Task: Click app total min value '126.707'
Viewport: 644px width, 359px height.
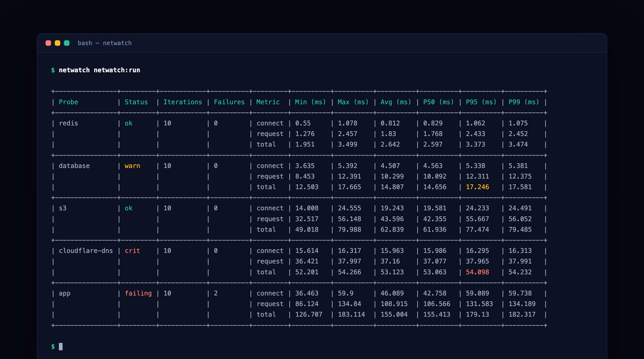Action: tap(309, 314)
